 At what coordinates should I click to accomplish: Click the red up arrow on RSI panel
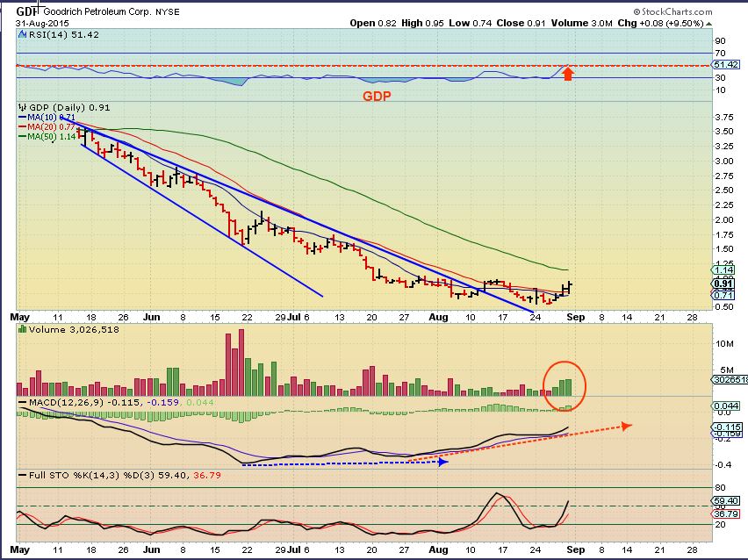[568, 74]
